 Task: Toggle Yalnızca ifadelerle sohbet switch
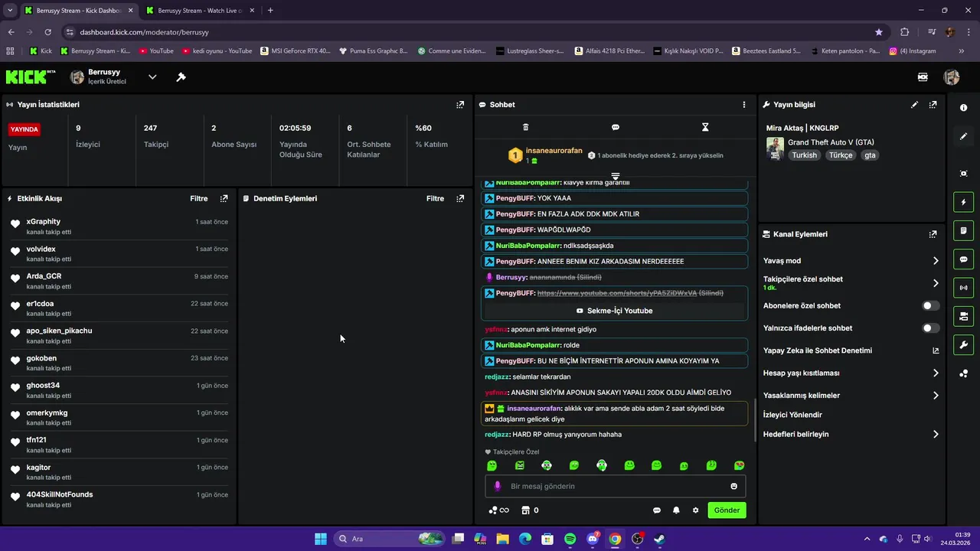click(930, 328)
